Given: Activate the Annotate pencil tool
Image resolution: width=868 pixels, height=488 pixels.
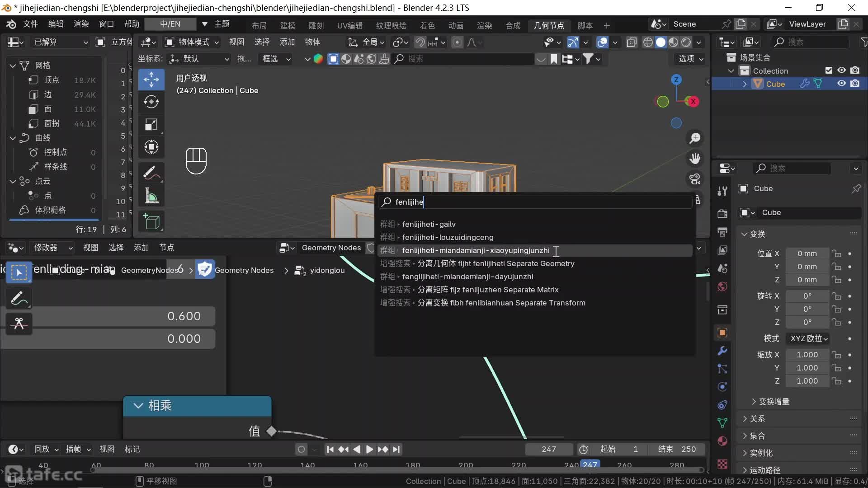Looking at the screenshot, I should coord(151,173).
